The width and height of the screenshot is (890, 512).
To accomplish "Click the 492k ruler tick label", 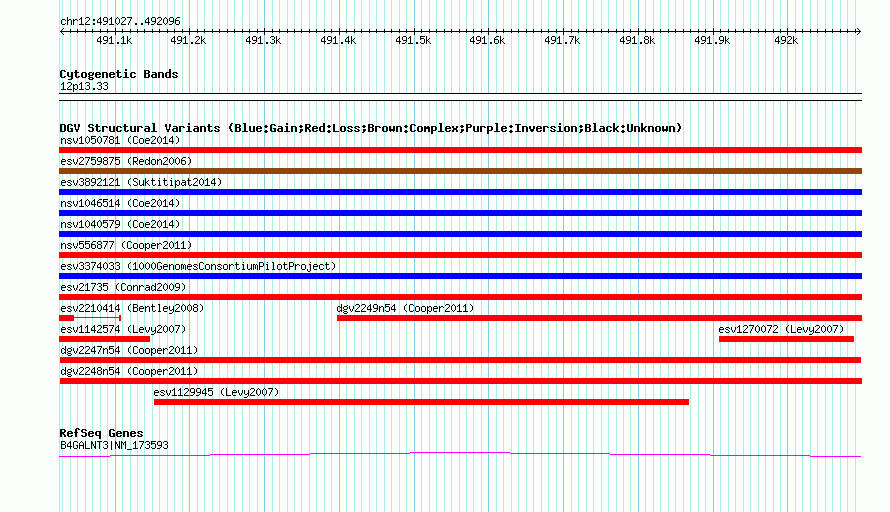I will 786,40.
